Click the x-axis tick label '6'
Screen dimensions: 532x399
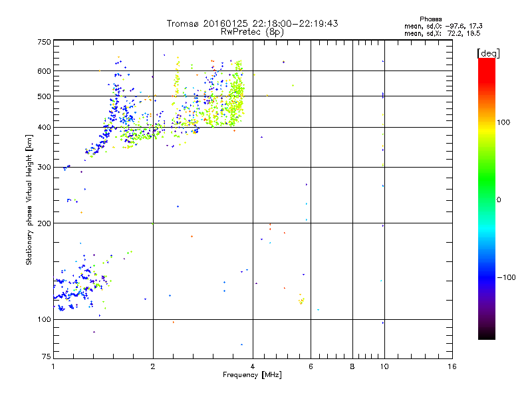311,366
